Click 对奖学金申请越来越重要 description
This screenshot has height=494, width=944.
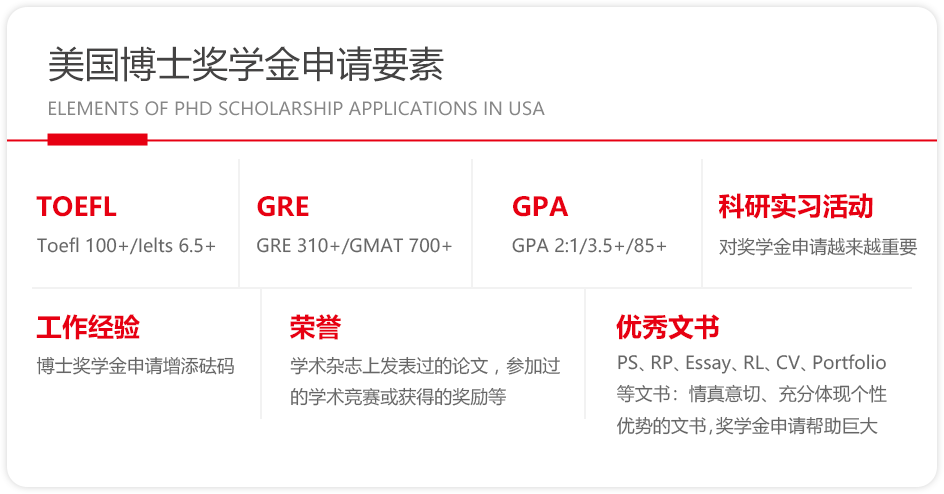click(x=818, y=247)
